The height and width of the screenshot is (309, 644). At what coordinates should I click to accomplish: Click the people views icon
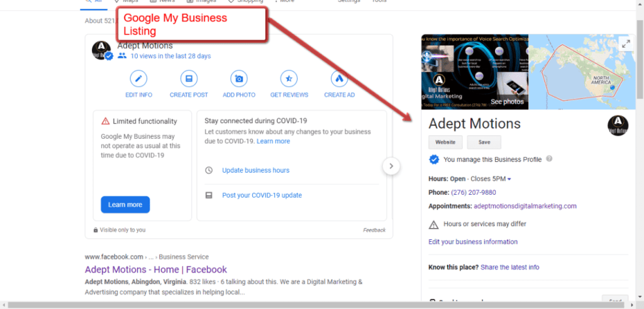click(122, 56)
